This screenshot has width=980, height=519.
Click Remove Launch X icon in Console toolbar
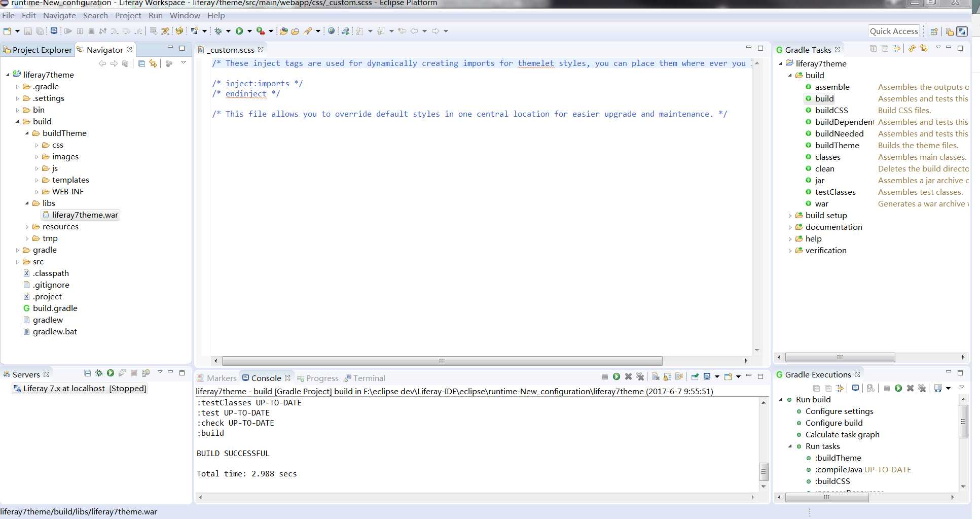click(629, 376)
